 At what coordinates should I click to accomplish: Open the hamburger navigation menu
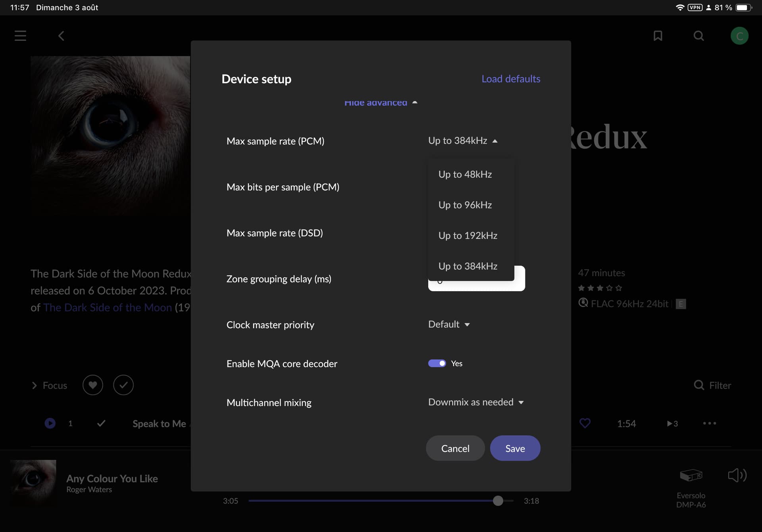[x=20, y=36]
